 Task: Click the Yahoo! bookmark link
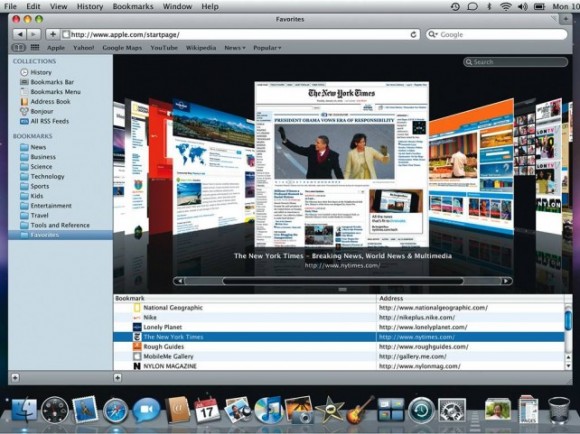click(84, 48)
